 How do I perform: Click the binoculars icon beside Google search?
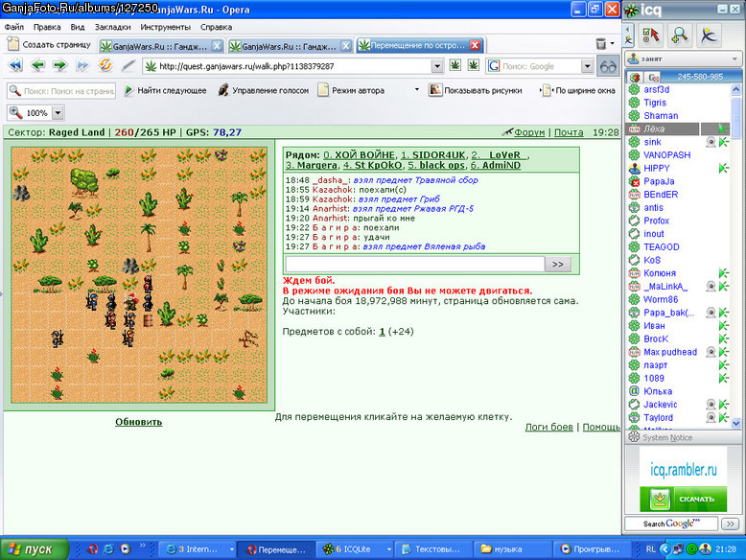(x=608, y=66)
